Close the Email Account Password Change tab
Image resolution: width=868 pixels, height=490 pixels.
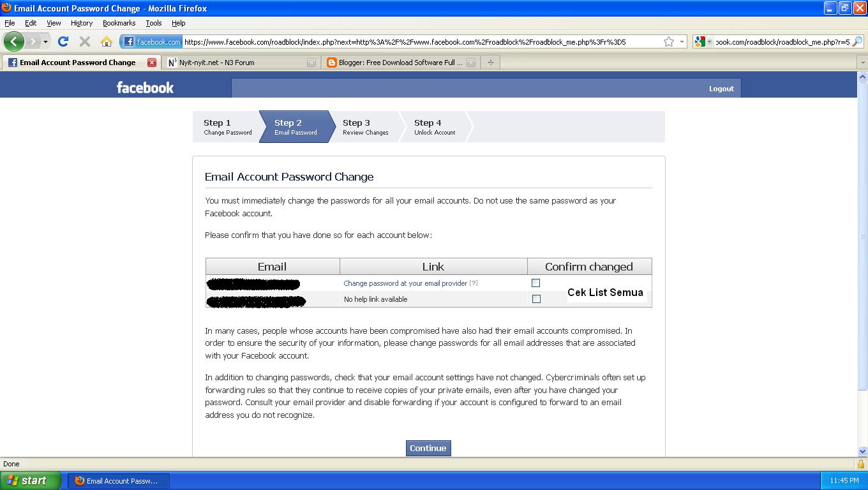click(x=151, y=63)
